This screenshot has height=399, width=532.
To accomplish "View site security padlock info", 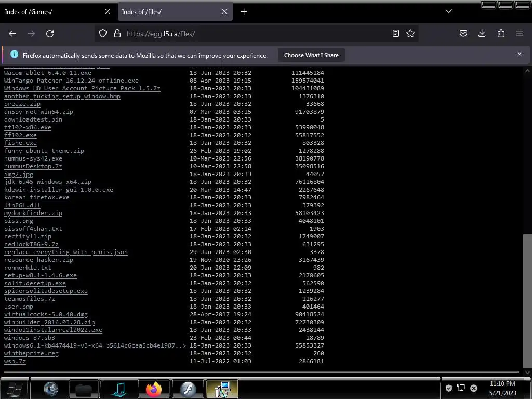I will point(117,34).
